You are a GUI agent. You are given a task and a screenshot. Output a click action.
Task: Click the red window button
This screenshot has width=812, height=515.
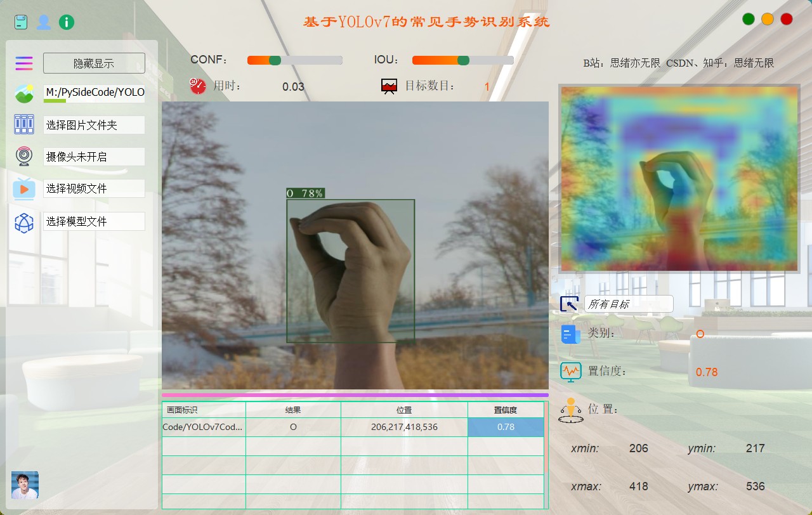[x=787, y=19]
